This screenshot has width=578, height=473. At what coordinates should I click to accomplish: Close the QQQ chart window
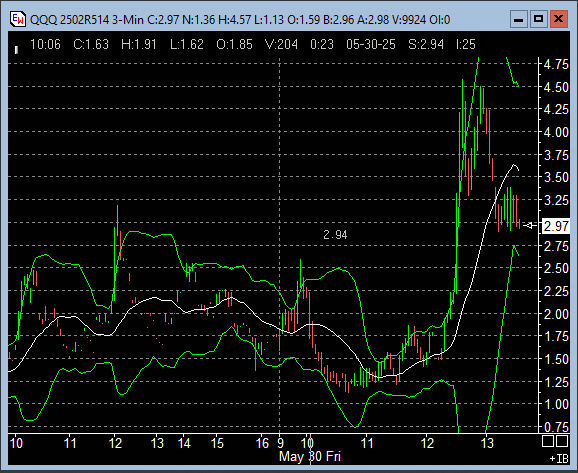(x=558, y=19)
